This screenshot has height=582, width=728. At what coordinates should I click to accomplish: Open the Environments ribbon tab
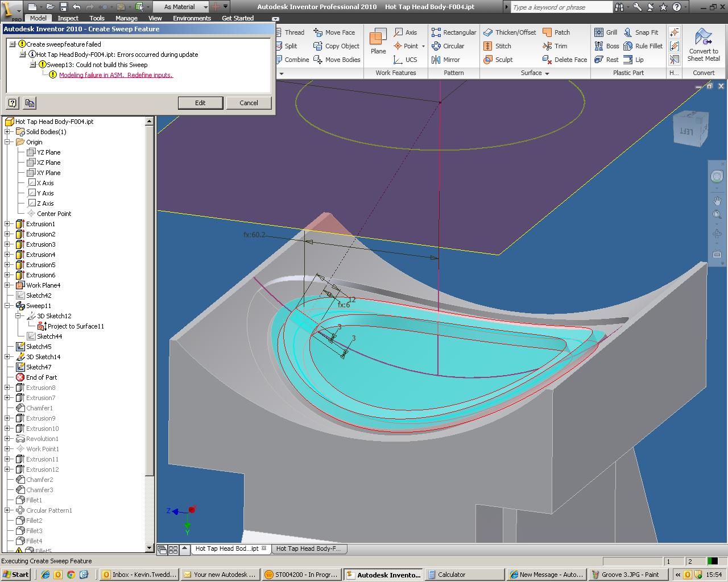tap(192, 18)
